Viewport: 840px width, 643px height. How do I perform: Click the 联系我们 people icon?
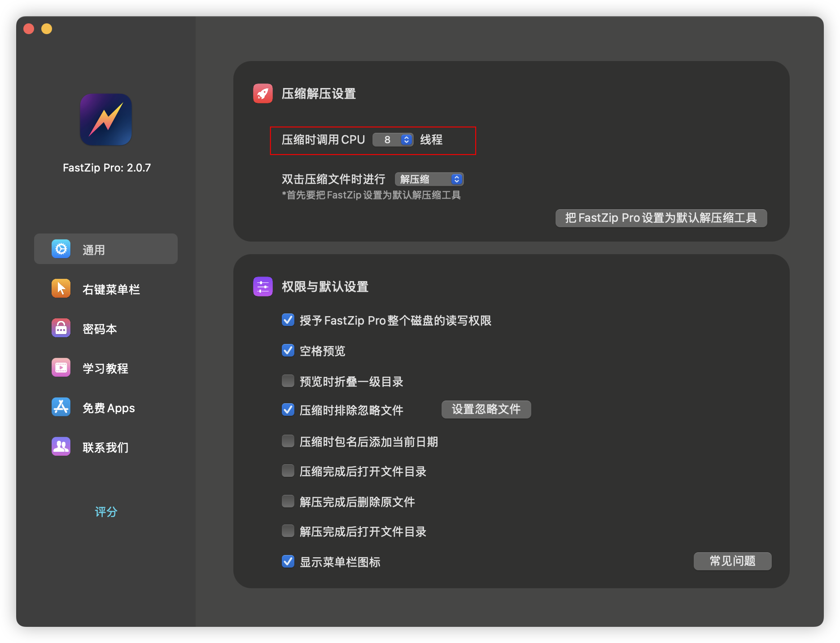[61, 447]
